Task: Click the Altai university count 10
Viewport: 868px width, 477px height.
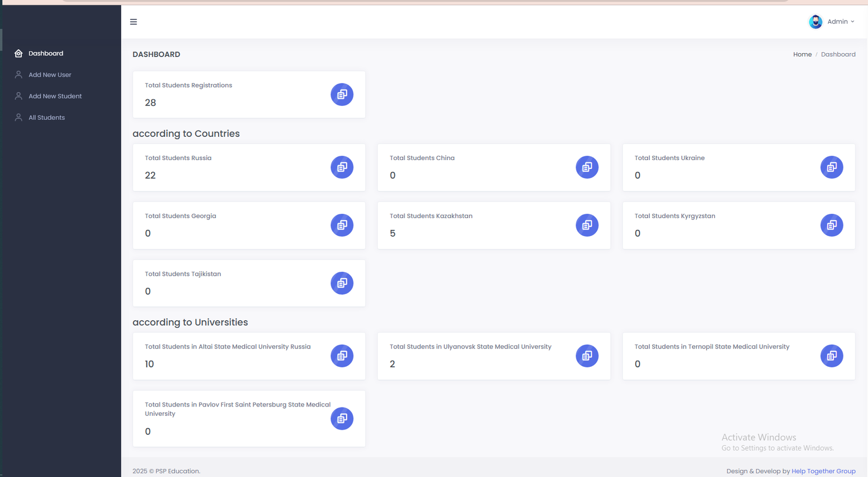Action: click(x=149, y=364)
